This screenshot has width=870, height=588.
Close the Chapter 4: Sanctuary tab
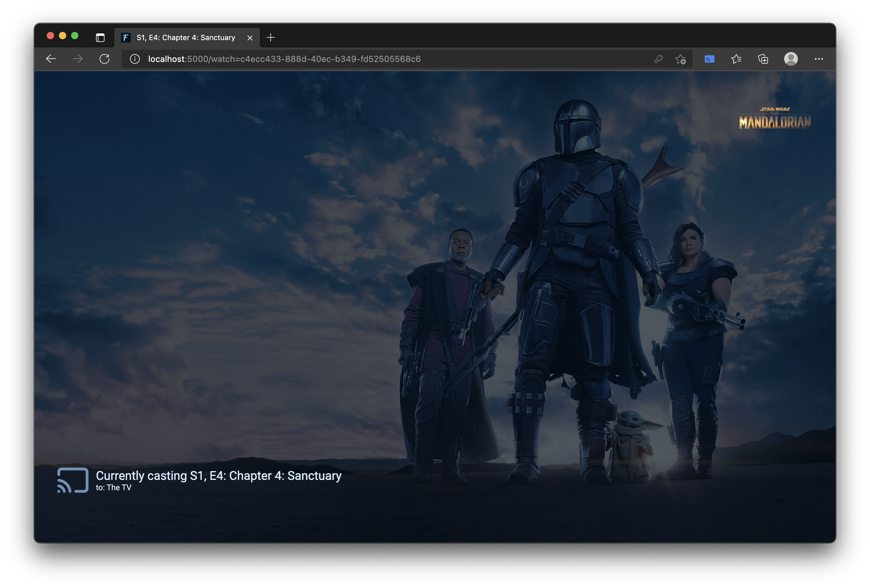tap(250, 38)
